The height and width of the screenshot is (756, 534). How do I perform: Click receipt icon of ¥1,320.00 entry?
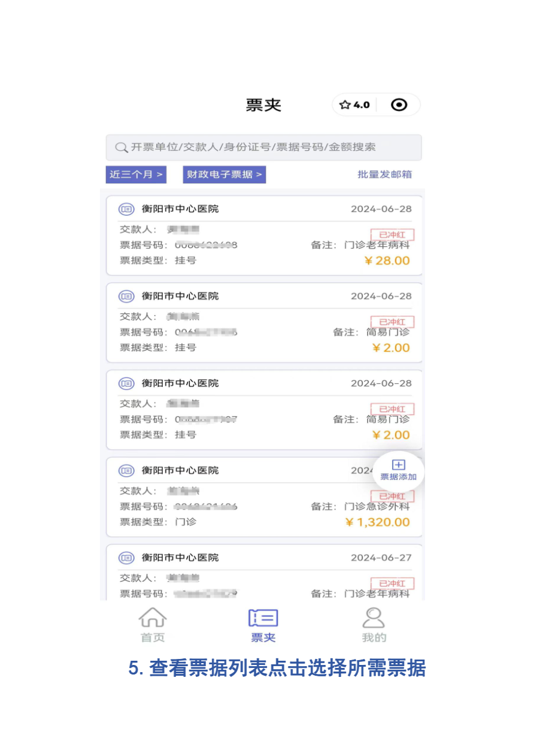tap(126, 471)
